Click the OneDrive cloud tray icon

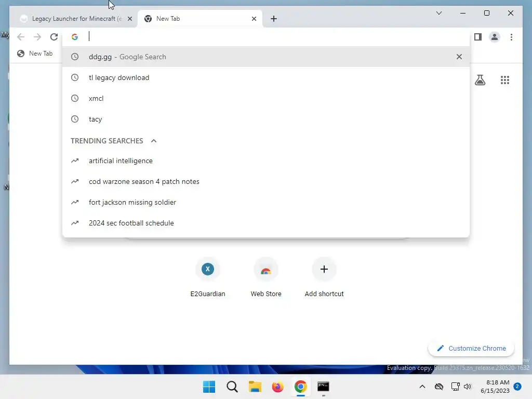(439, 387)
